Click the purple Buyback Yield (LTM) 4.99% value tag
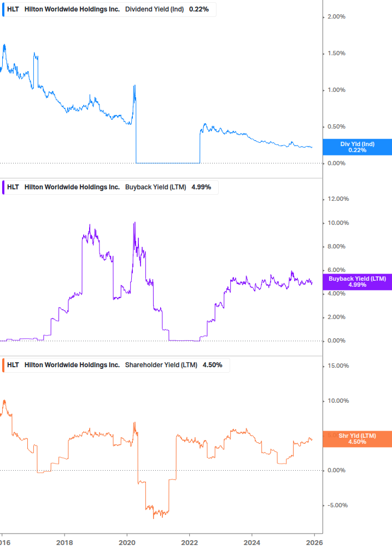Viewport: 392px width, 550px height. [x=358, y=282]
